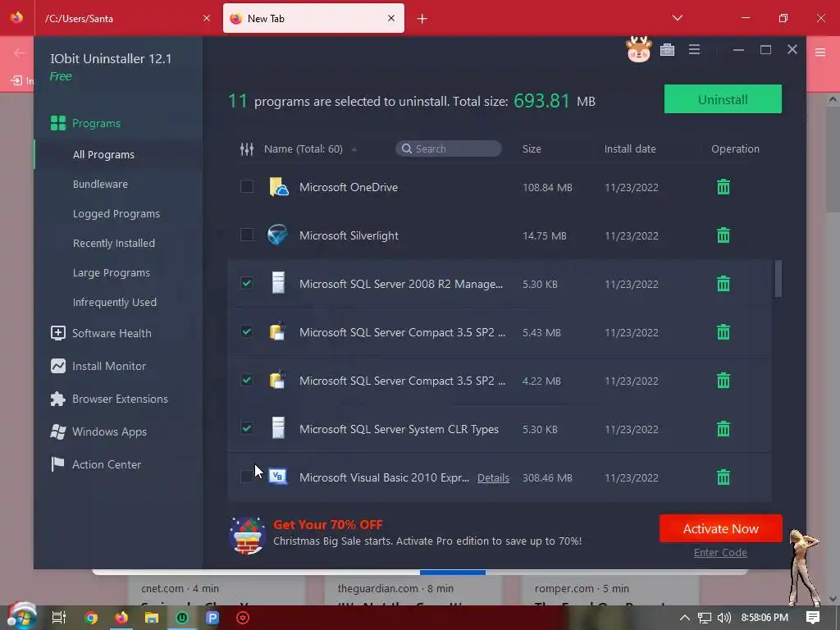840x630 pixels.
Task: Check the Visual Basic 2010 Express checkbox
Action: (x=246, y=477)
